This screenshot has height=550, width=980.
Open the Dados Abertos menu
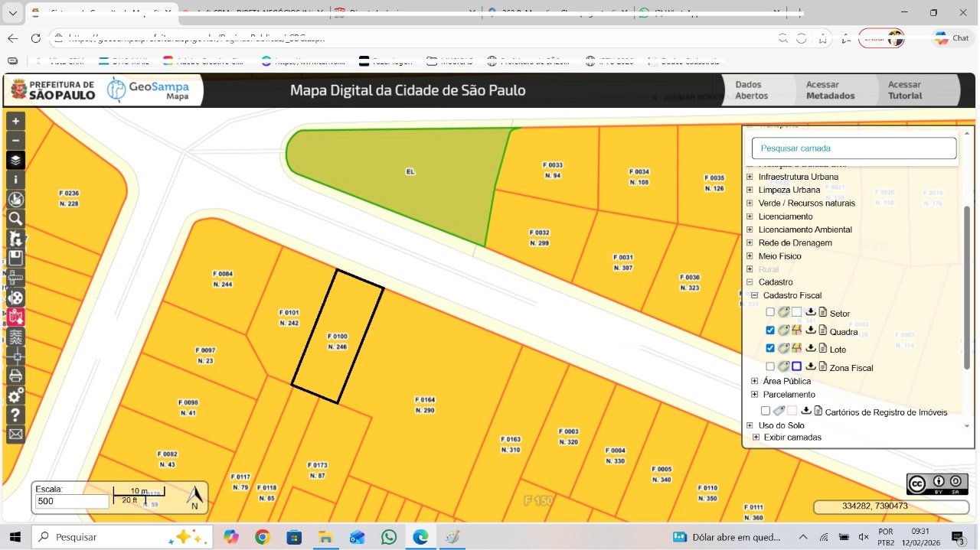coord(751,90)
